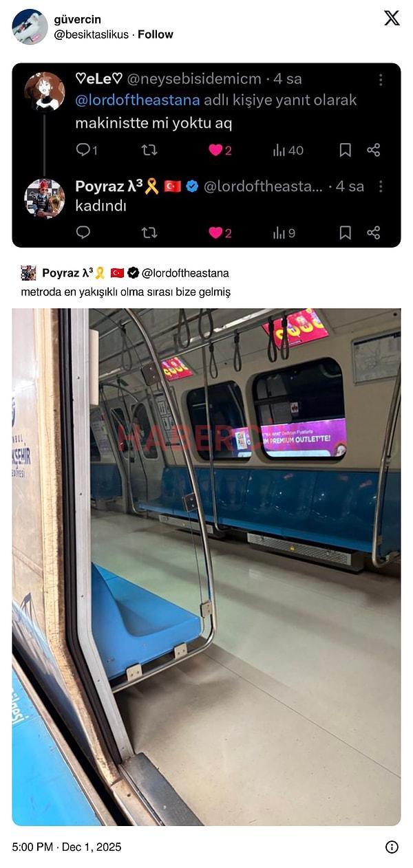Follow the @besiktaslikus account

[x=156, y=34]
